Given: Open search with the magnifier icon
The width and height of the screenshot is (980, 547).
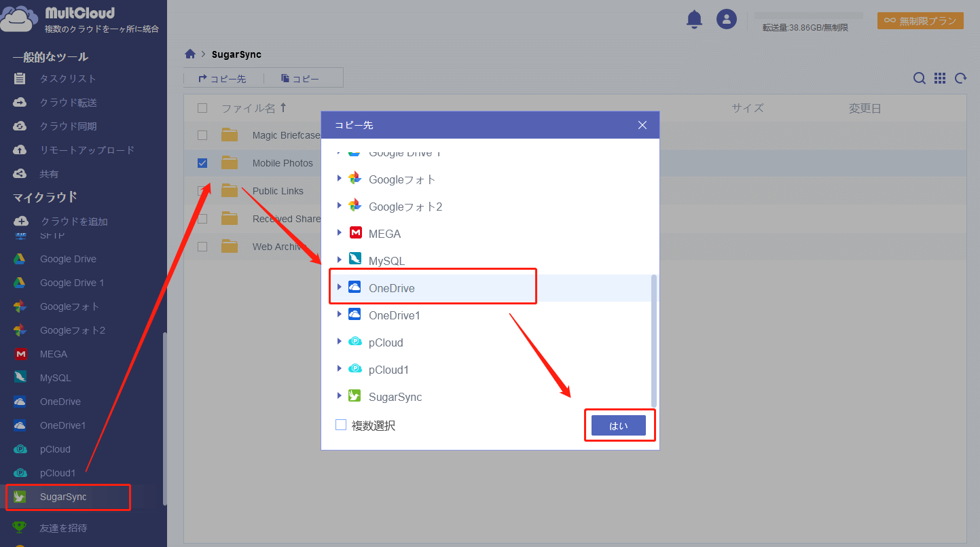Looking at the screenshot, I should click(x=919, y=78).
